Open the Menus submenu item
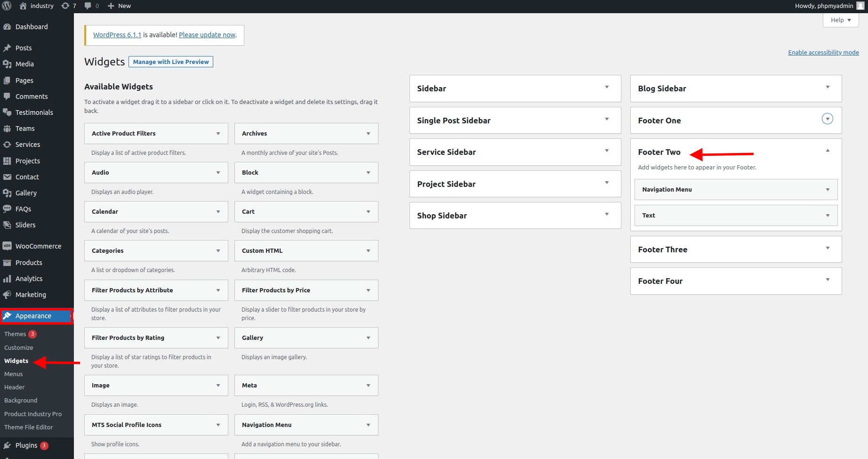 pos(14,374)
